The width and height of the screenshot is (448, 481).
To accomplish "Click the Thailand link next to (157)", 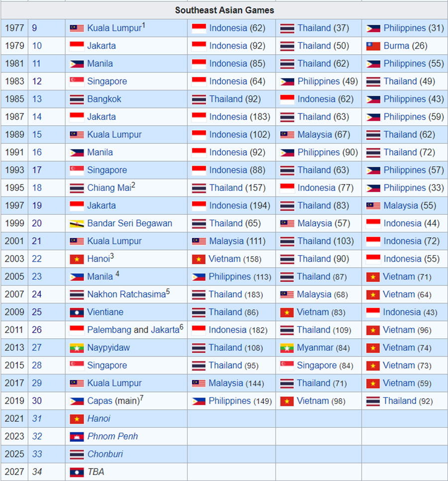I will pos(226,188).
